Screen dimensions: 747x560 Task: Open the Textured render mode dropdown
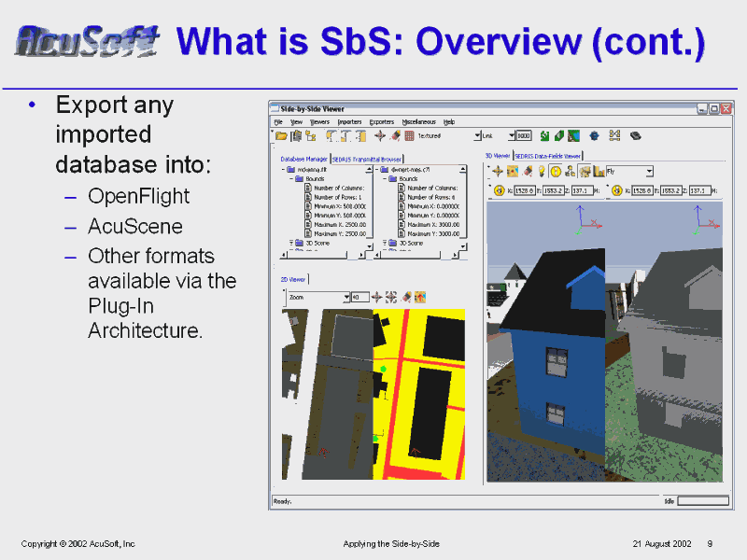477,136
